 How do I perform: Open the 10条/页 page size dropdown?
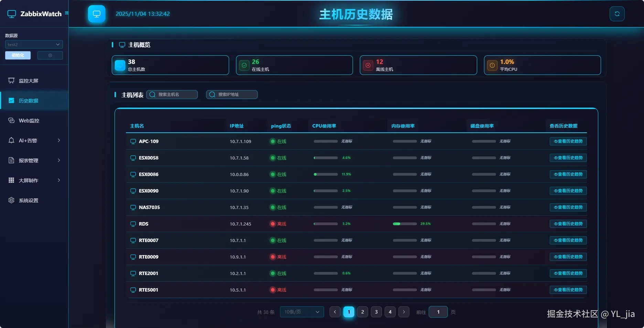(x=302, y=312)
